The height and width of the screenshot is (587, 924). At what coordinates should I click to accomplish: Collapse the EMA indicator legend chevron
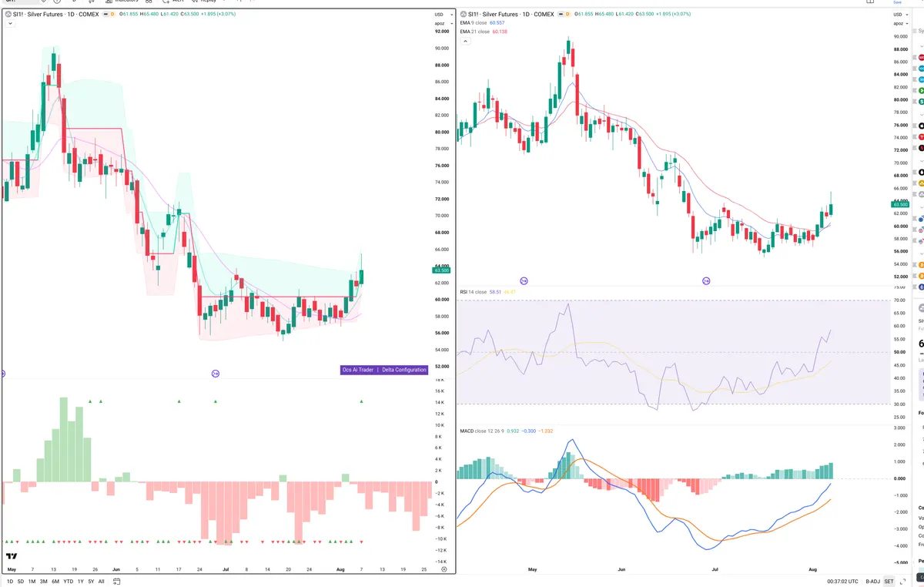[x=465, y=41]
